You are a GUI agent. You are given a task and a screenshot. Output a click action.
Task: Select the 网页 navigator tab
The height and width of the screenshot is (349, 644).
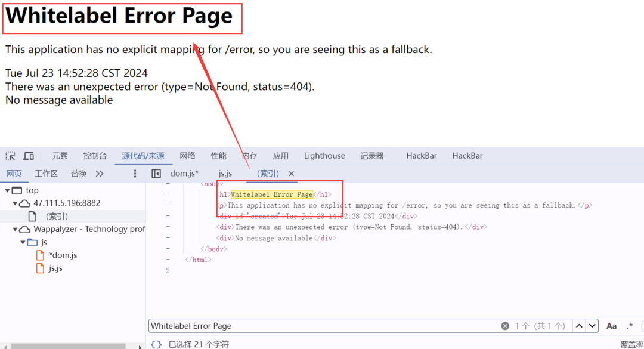click(x=14, y=174)
